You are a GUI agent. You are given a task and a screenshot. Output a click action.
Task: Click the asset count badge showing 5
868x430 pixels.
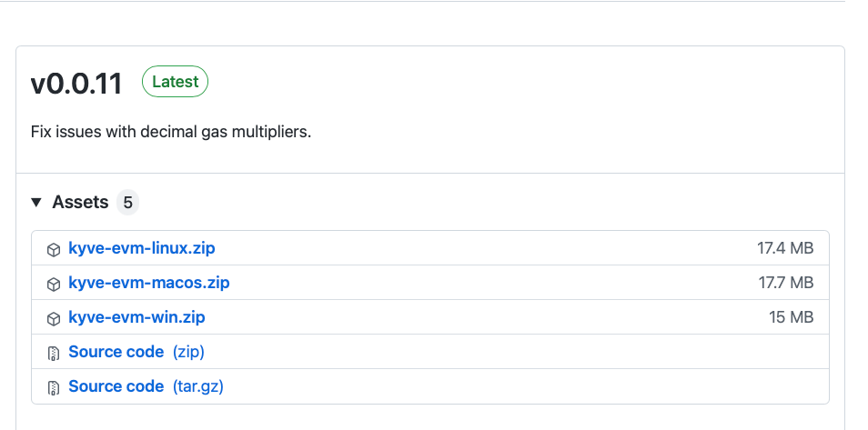(x=127, y=203)
